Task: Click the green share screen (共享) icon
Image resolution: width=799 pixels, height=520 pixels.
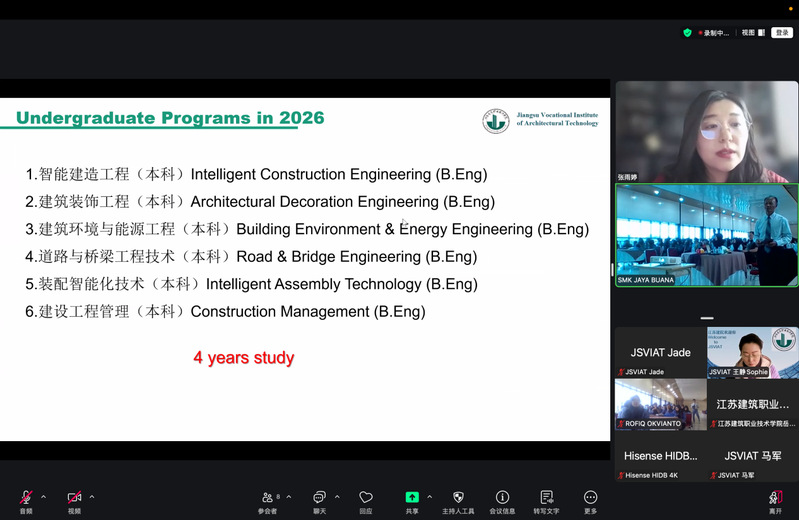Action: [412, 498]
